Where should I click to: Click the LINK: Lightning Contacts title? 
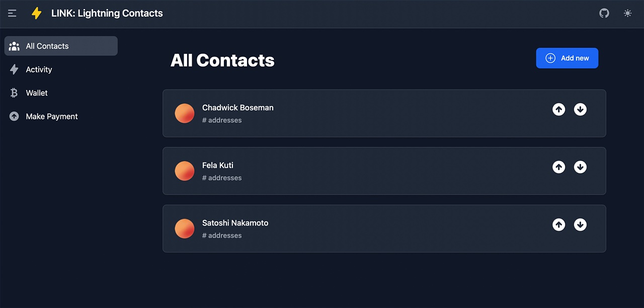[x=107, y=14]
